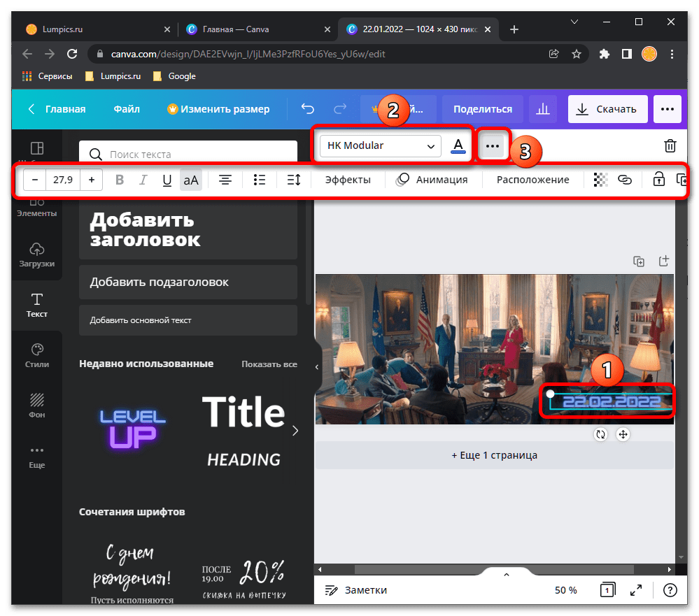Expand the page thumbnails chevron at bottom

click(507, 575)
